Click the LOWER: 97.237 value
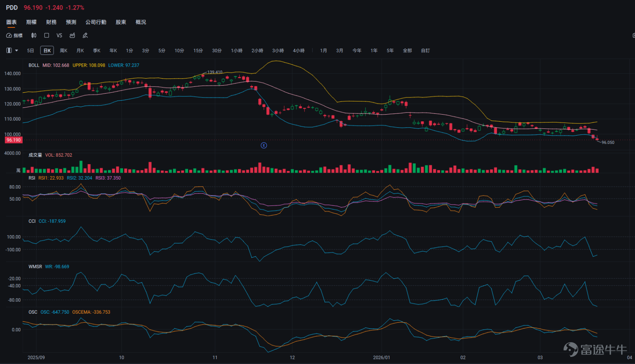This screenshot has width=635, height=364. (x=124, y=65)
